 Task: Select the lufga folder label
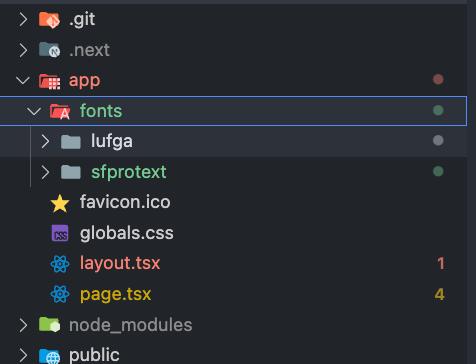click(x=112, y=142)
